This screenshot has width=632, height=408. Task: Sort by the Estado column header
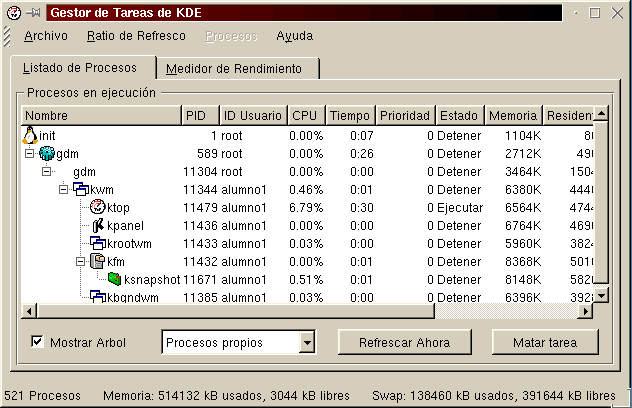pos(460,116)
